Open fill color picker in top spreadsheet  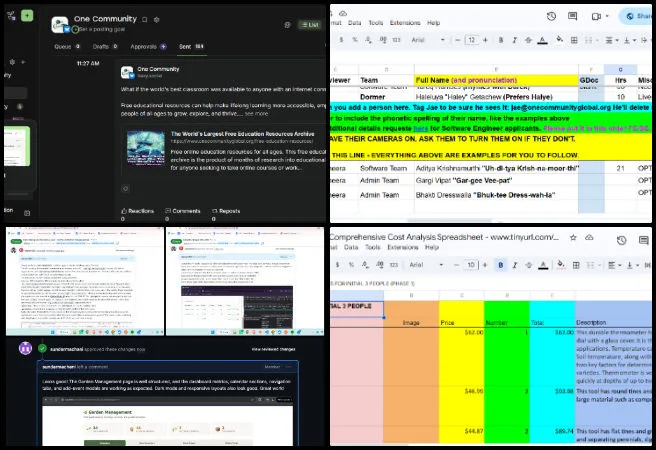tap(559, 40)
